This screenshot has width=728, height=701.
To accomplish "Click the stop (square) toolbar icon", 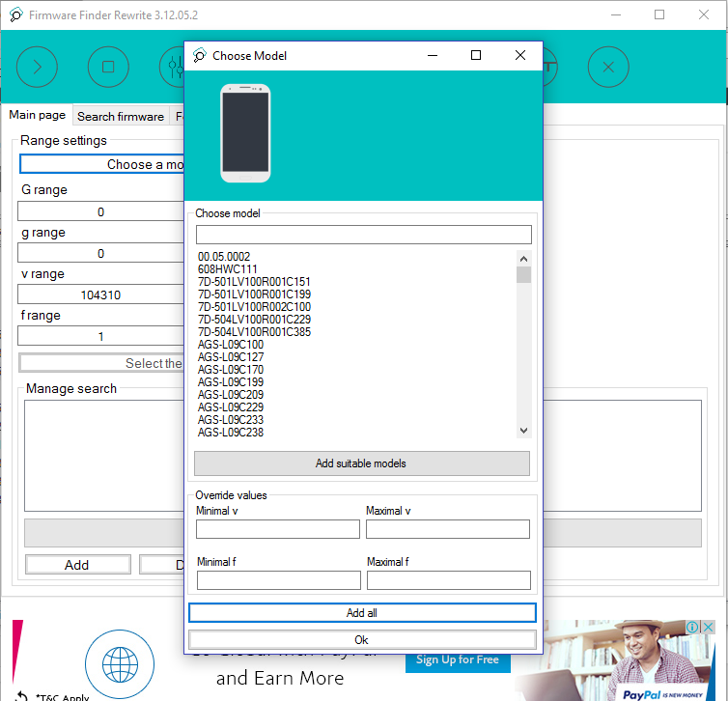I will click(x=108, y=68).
